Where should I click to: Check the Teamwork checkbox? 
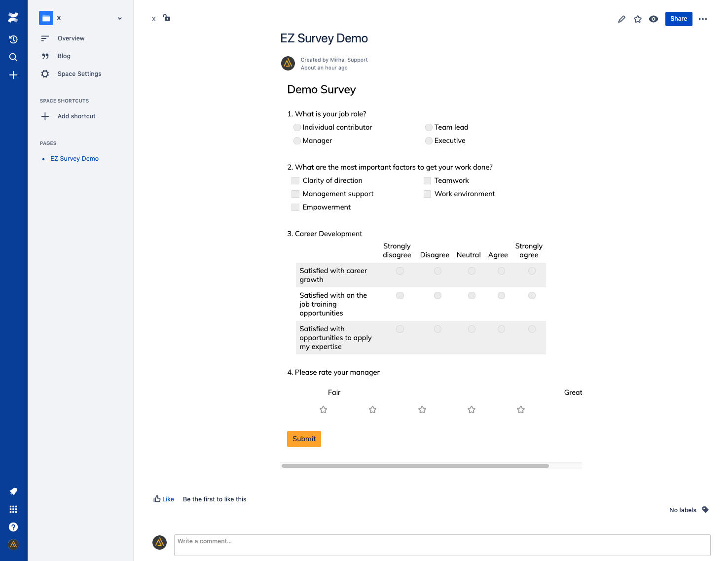(x=427, y=181)
